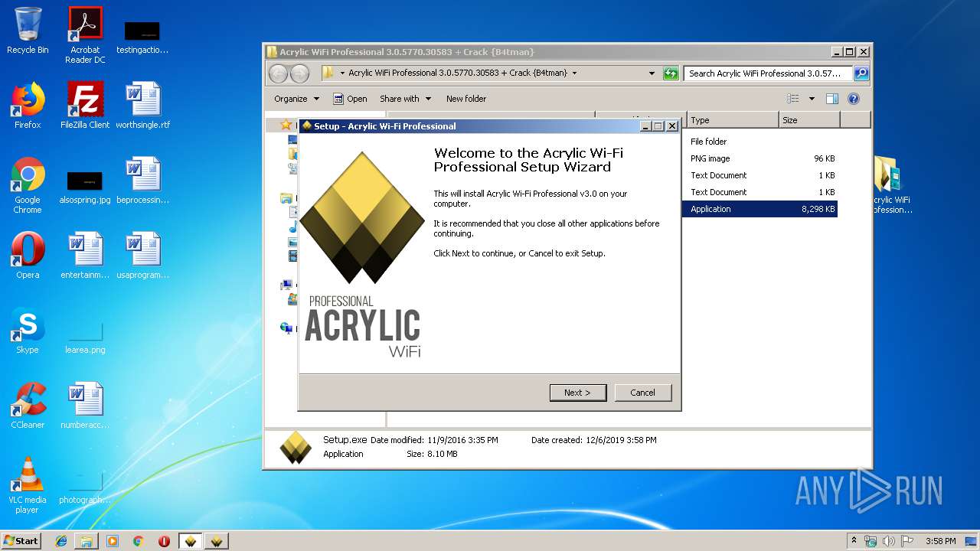
Task: Sort by the Type column header
Action: (733, 120)
